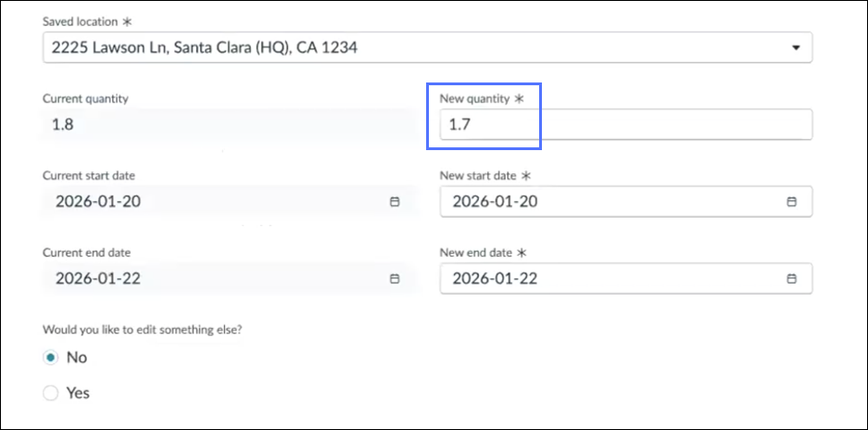Click the Current quantity label
868x430 pixels.
(x=85, y=98)
